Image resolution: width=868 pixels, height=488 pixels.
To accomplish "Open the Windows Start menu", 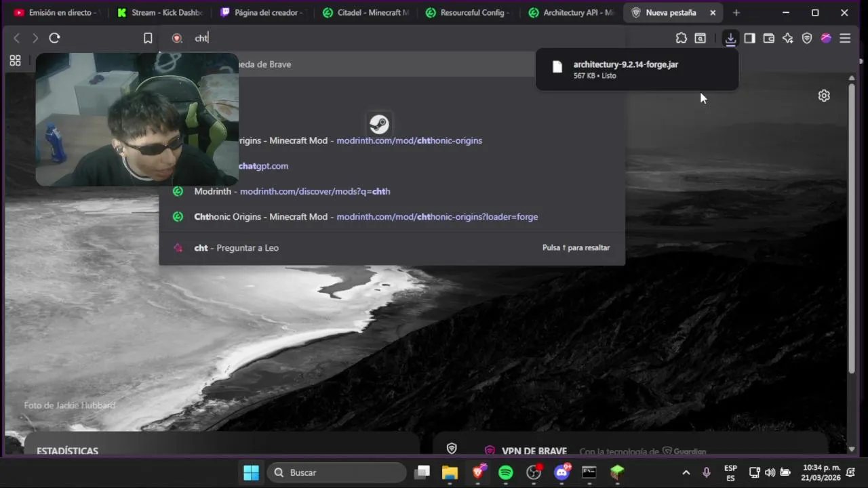I will [251, 472].
